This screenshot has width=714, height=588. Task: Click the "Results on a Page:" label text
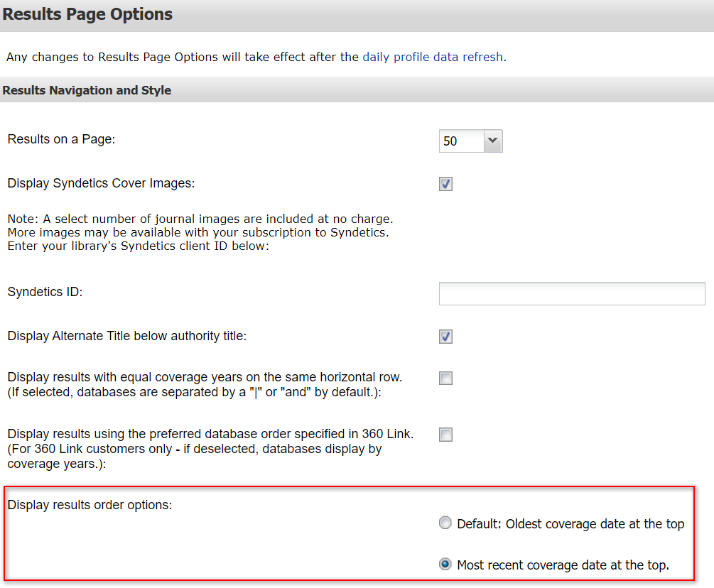[x=61, y=139]
